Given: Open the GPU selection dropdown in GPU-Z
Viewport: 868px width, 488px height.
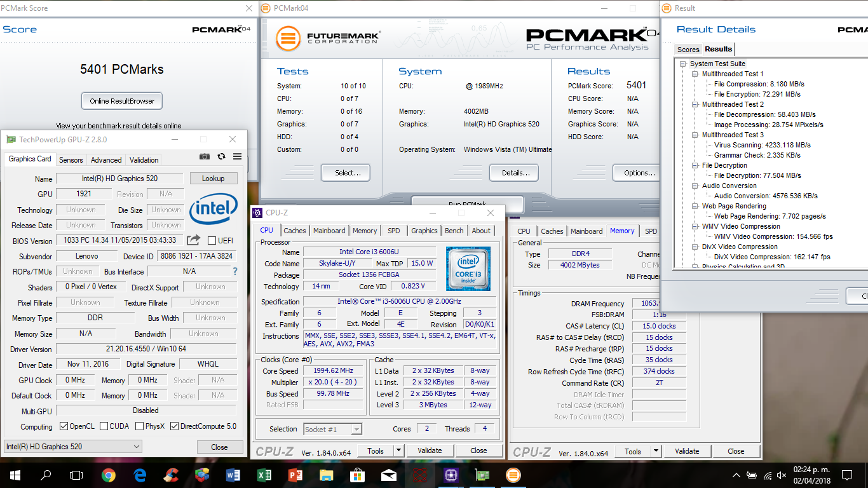Looking at the screenshot, I should coord(72,447).
